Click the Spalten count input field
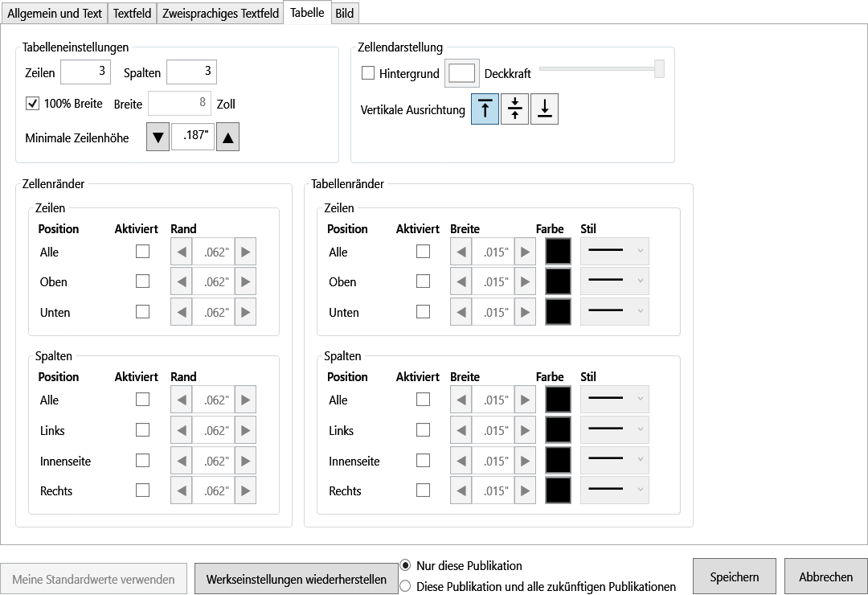This screenshot has width=868, height=595. [191, 72]
